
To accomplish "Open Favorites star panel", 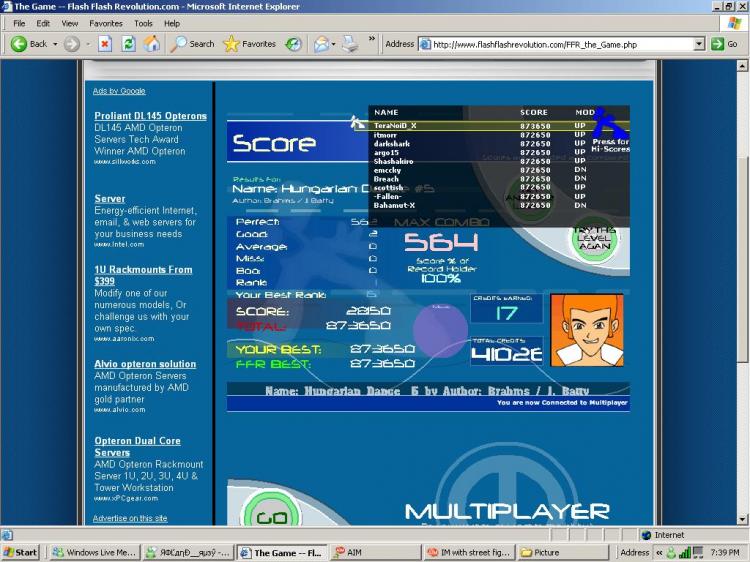I will (251, 44).
